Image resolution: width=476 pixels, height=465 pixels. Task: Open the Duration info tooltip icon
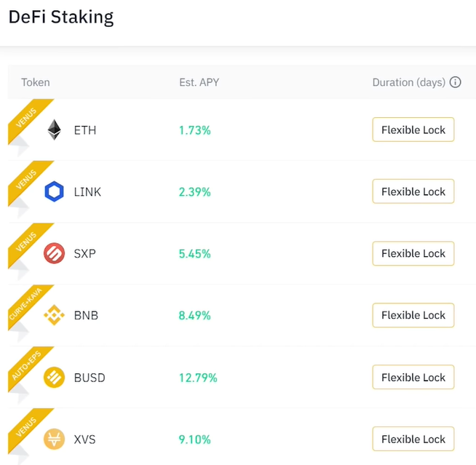[x=455, y=82]
